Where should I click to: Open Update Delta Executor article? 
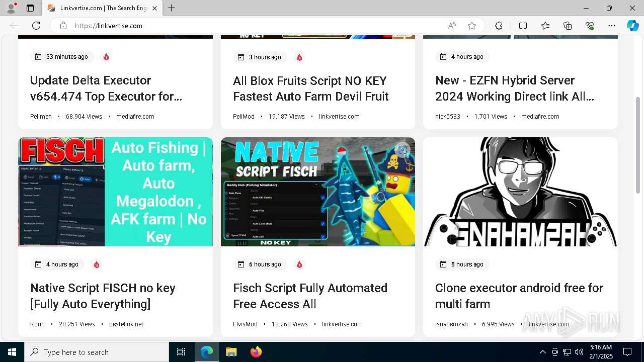(x=106, y=88)
